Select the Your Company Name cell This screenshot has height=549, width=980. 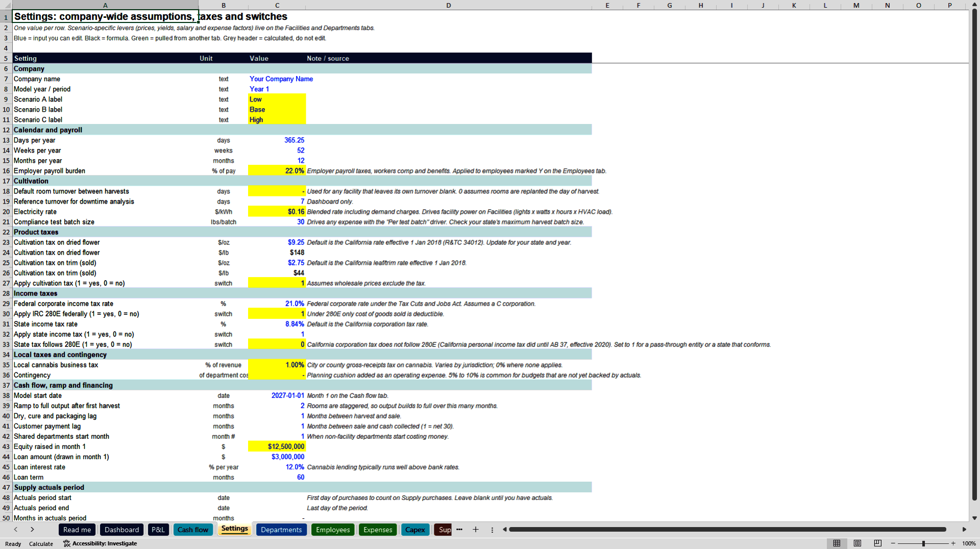(x=277, y=79)
